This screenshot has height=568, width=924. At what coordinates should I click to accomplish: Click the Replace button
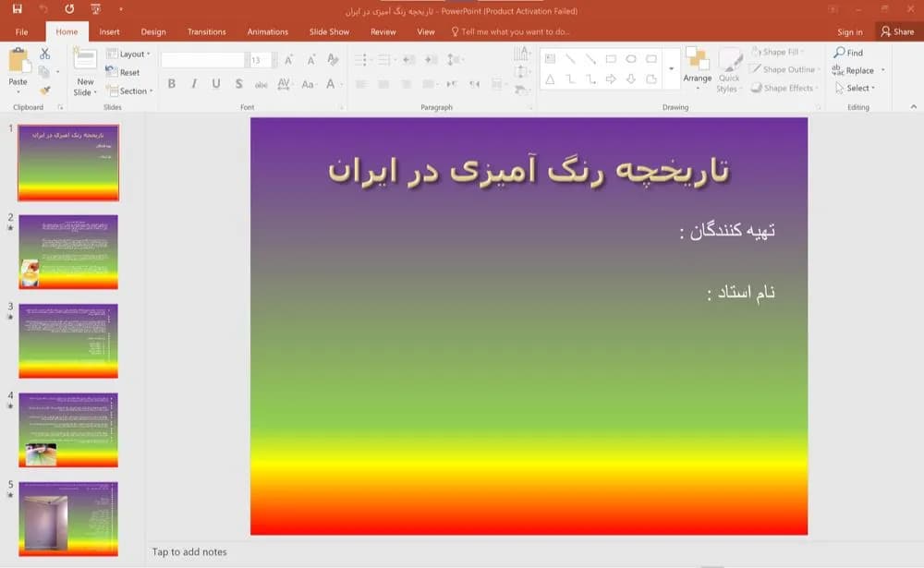pyautogui.click(x=854, y=70)
